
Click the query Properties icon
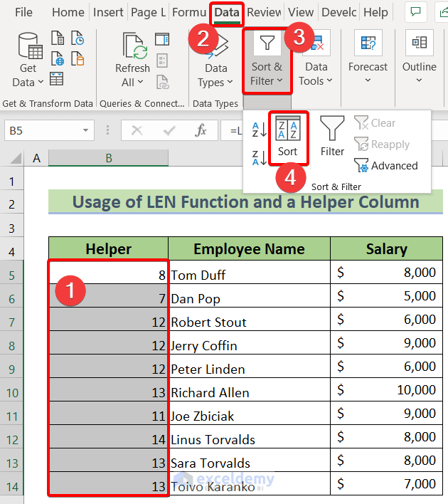tap(162, 61)
